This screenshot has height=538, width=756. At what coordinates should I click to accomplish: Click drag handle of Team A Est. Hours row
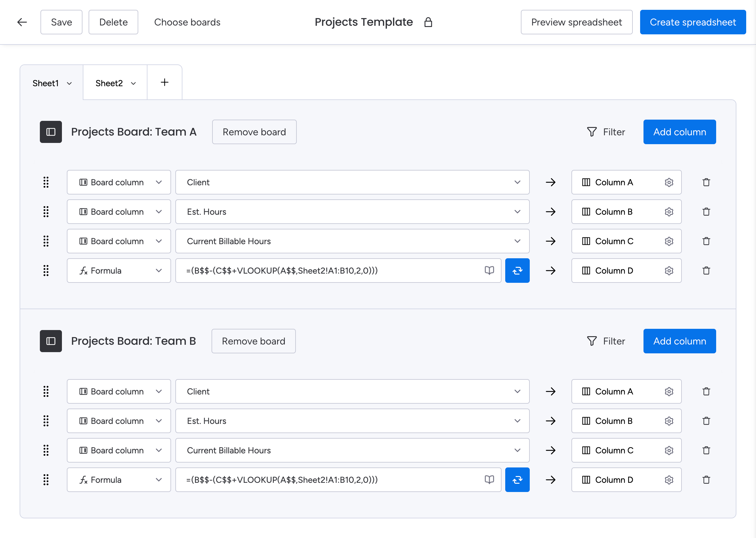pos(46,212)
